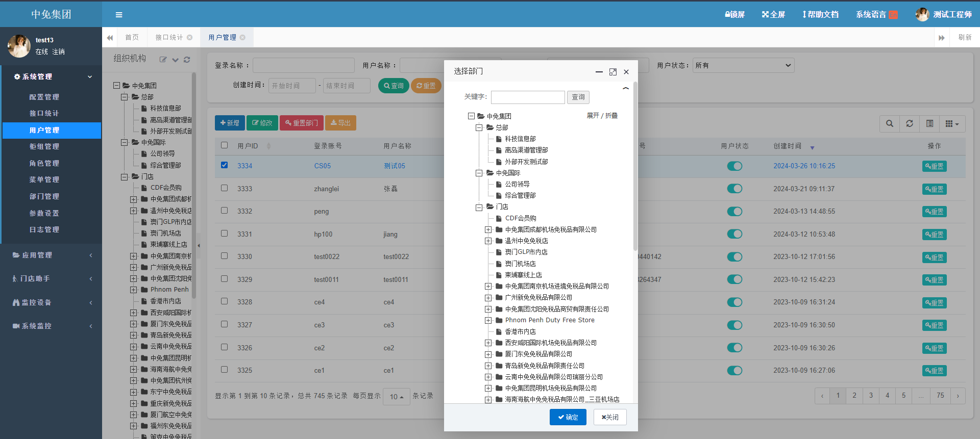Uncheck the checkbox for user 3334
Viewport: 980px width, 439px height.
pos(224,165)
